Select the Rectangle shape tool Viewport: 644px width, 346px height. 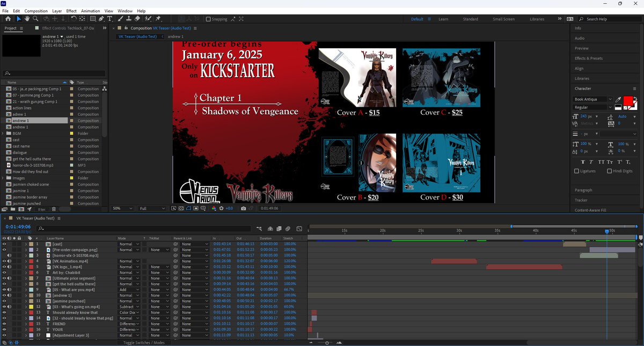coord(92,19)
